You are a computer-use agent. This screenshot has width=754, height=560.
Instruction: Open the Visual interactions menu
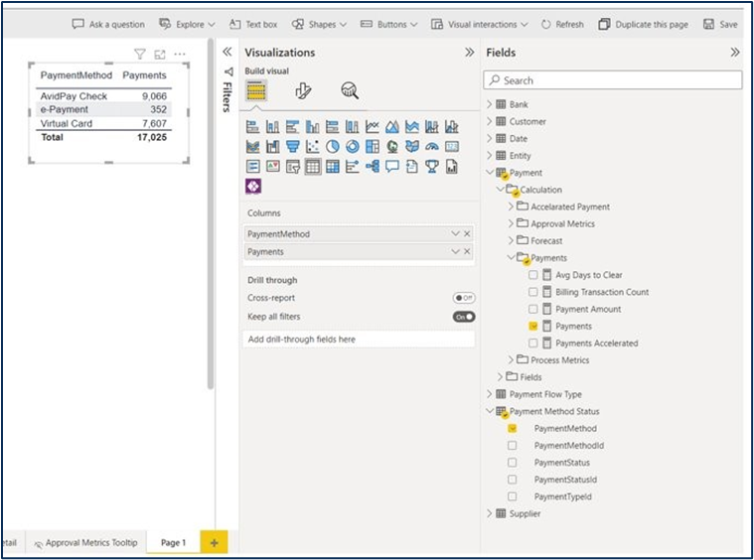[x=480, y=24]
